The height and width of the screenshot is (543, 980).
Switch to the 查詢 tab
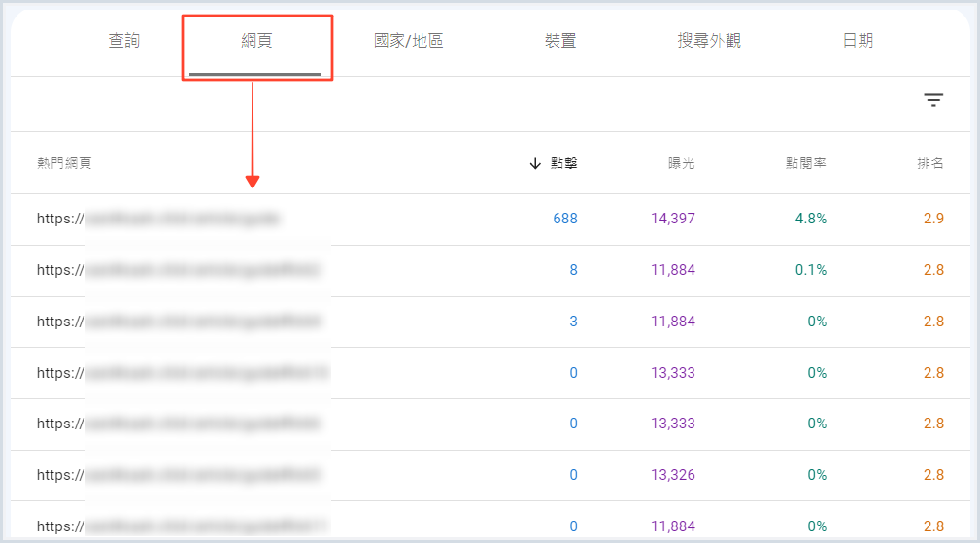coord(123,41)
